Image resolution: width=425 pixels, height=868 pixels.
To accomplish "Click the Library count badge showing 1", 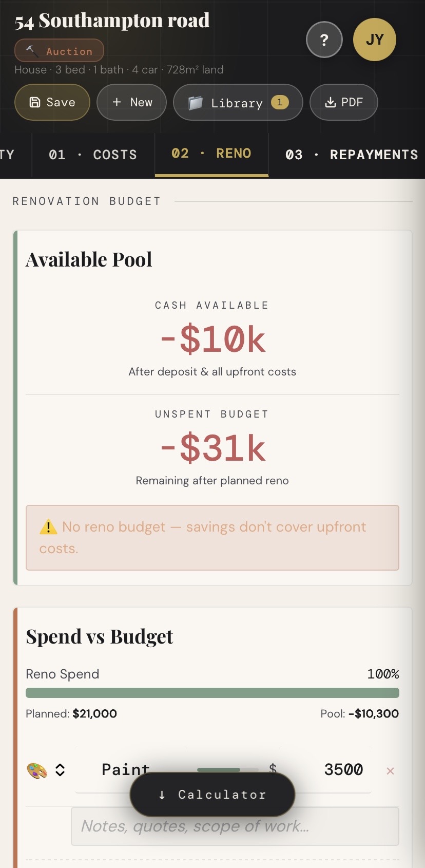I will [x=280, y=102].
